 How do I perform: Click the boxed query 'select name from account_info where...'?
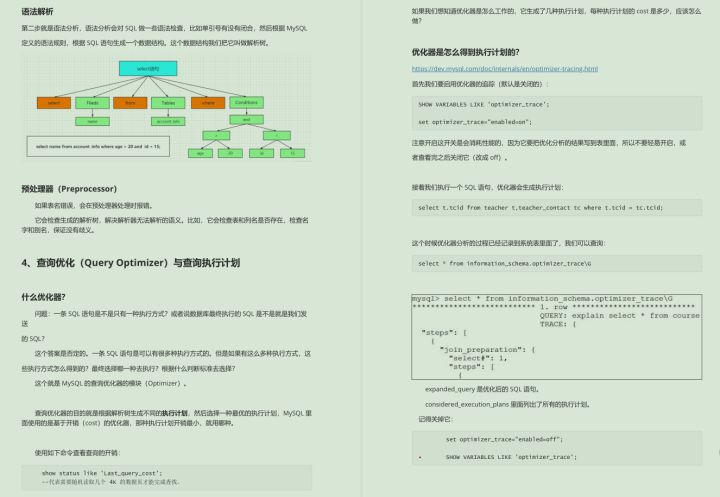[98, 147]
